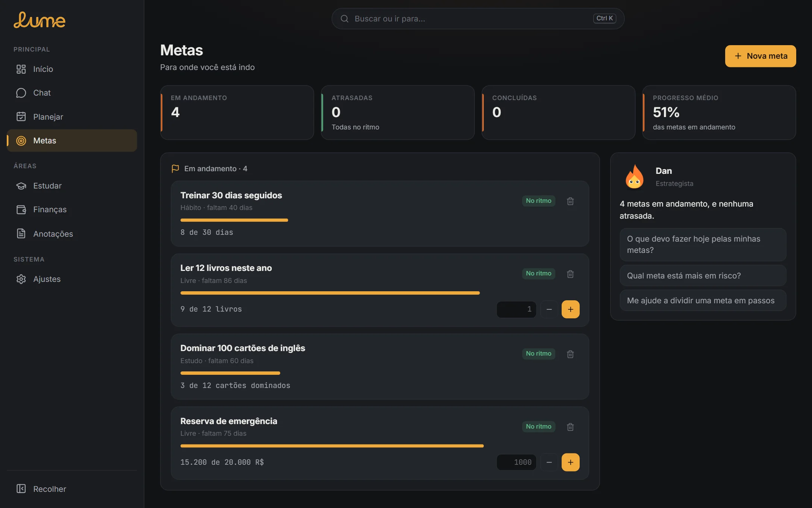Image resolution: width=812 pixels, height=508 pixels.
Task: Open Anotações in the sidebar
Action: coord(72,234)
